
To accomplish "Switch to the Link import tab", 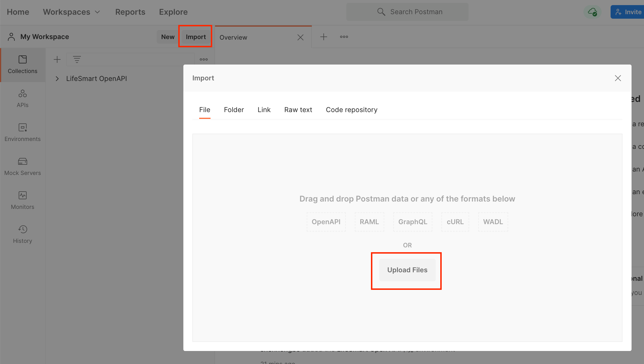I will [264, 110].
